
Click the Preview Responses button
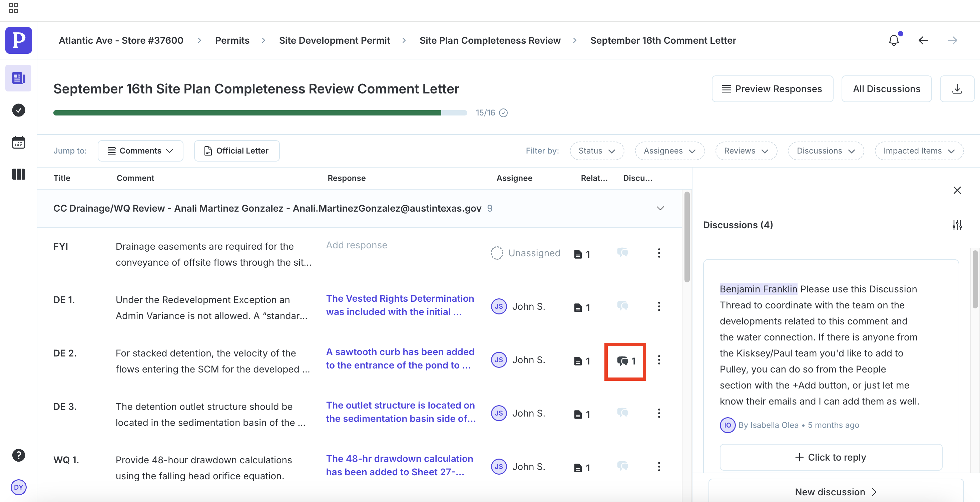click(772, 89)
